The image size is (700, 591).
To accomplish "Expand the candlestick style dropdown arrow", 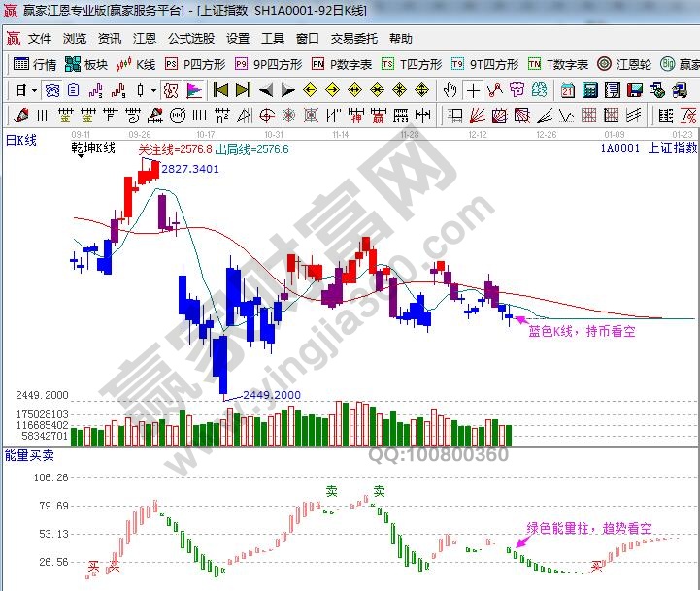I will tap(152, 90).
